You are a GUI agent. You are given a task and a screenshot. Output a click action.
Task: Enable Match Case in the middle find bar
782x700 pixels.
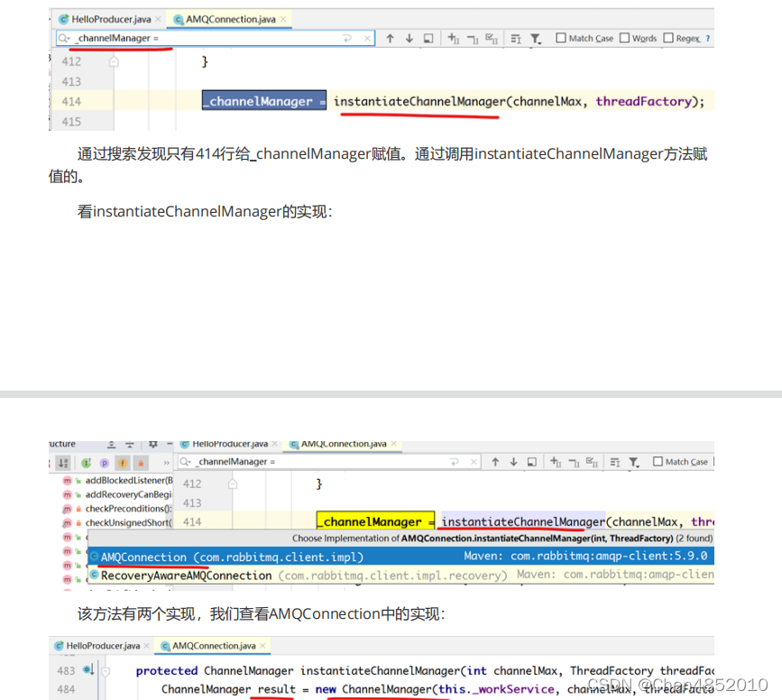(658, 462)
